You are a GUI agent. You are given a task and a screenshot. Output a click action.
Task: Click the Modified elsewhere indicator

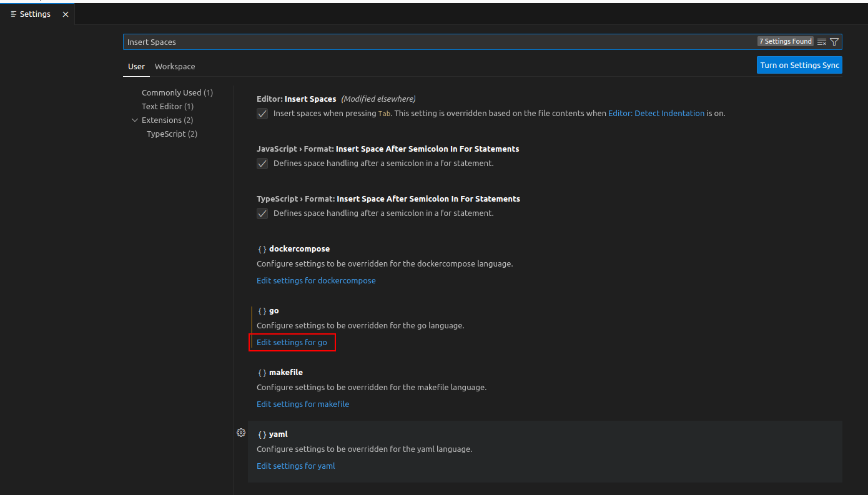(x=378, y=99)
